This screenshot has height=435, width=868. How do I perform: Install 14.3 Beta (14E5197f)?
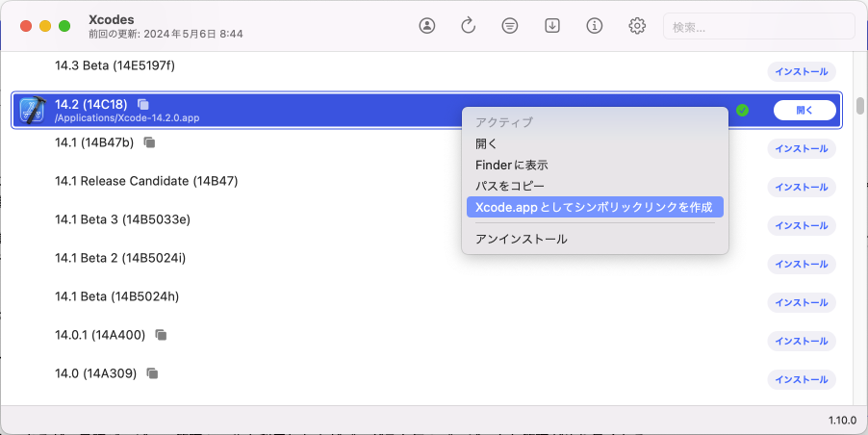pos(801,71)
